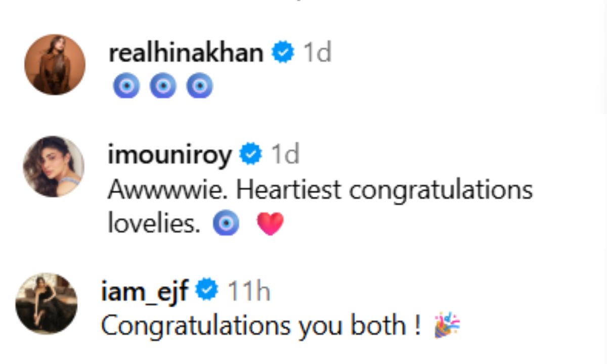
Task: Click the first evil eye emoji in realhinakhan's comment
Action: (x=126, y=85)
